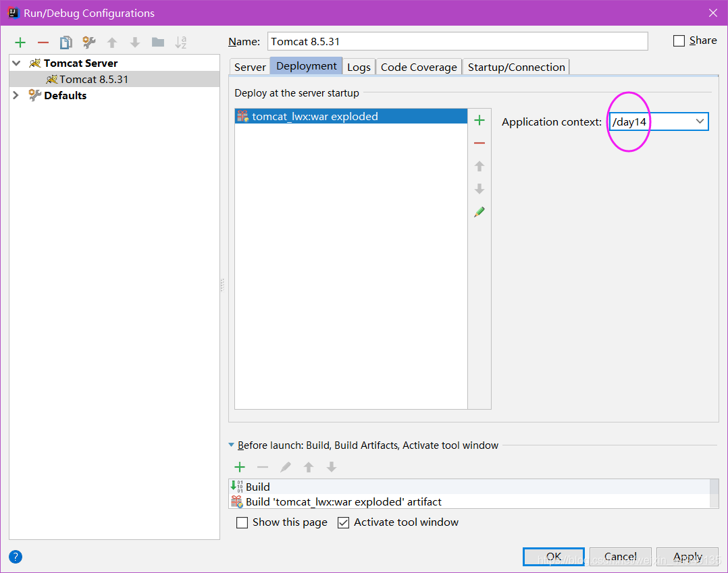Remove the deployment artifact
Viewport: 728px width, 573px height.
pyautogui.click(x=479, y=143)
